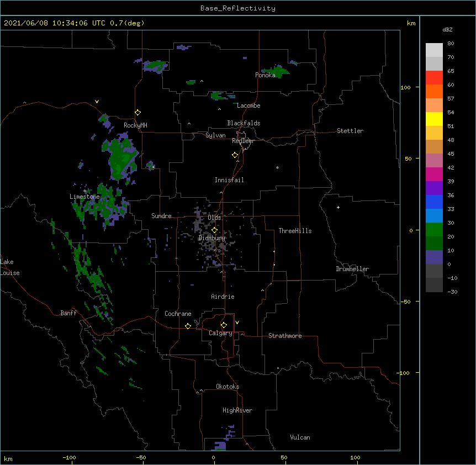Click the dBZ legend heading
This screenshot has height=465, width=476.
447,29
